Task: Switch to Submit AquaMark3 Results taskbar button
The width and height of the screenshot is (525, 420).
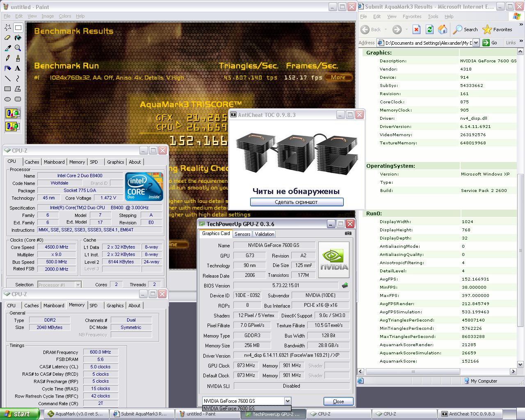Action: (x=142, y=414)
